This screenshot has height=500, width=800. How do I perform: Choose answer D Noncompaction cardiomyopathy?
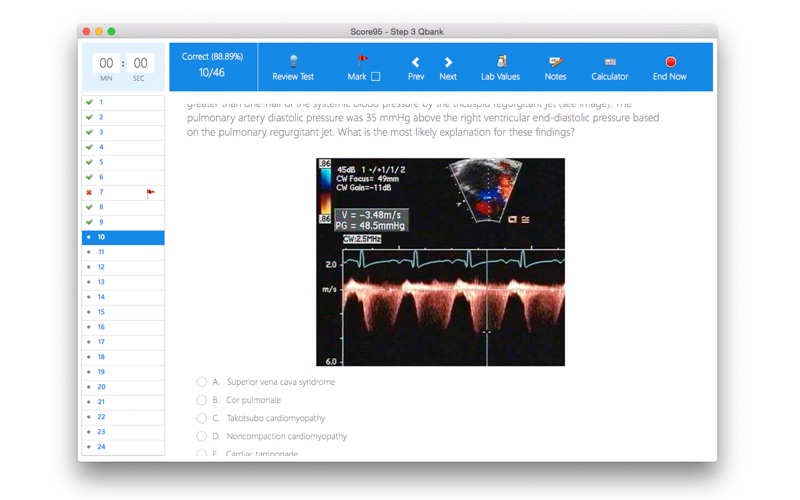point(202,436)
